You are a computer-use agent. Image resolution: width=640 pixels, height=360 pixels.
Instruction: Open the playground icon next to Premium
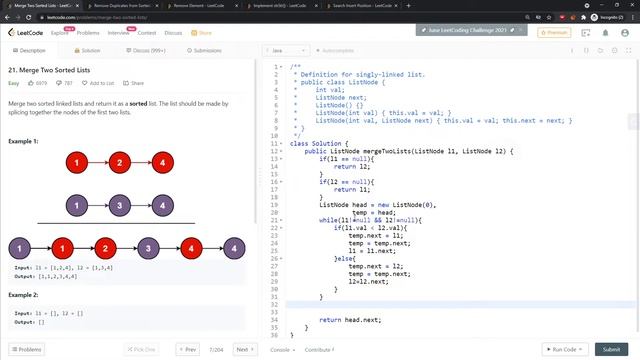pos(586,33)
